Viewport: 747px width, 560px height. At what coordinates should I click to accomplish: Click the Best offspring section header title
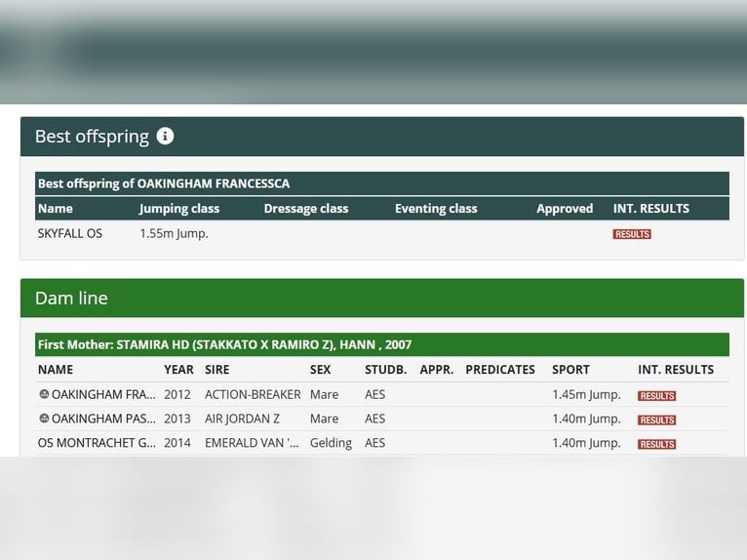[92, 137]
